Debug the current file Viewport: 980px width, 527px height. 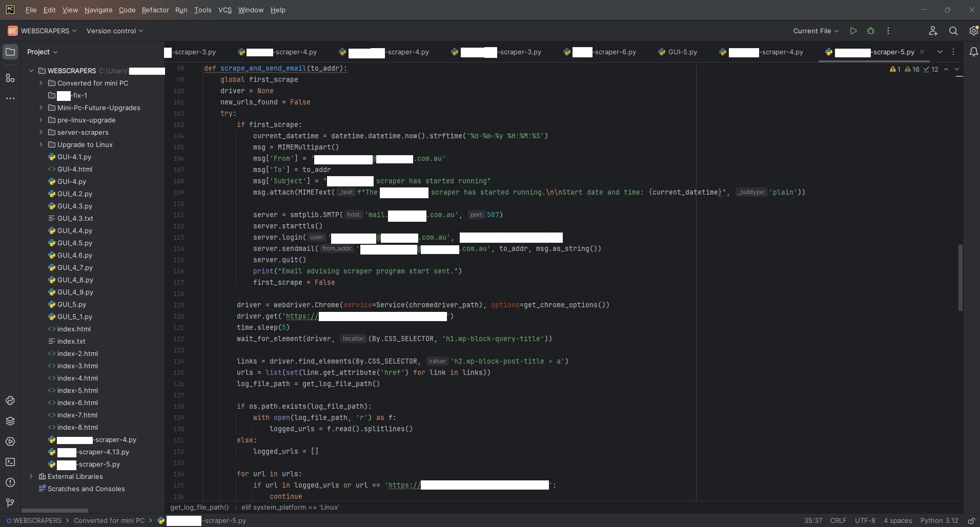pos(871,31)
